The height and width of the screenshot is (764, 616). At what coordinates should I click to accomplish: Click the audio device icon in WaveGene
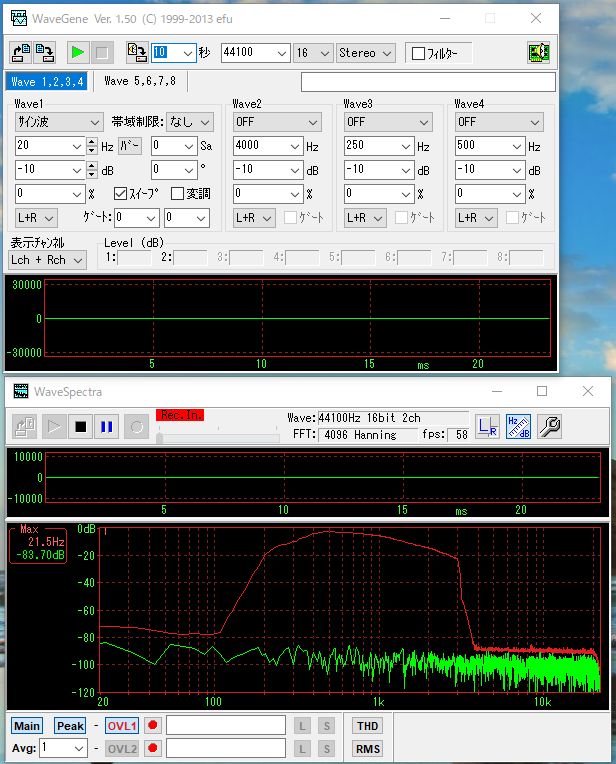point(539,53)
